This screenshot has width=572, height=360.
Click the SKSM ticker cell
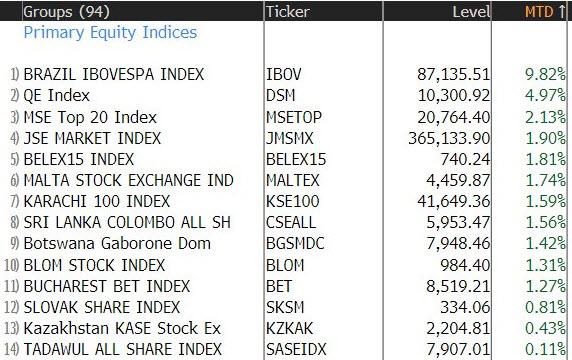pyautogui.click(x=285, y=307)
